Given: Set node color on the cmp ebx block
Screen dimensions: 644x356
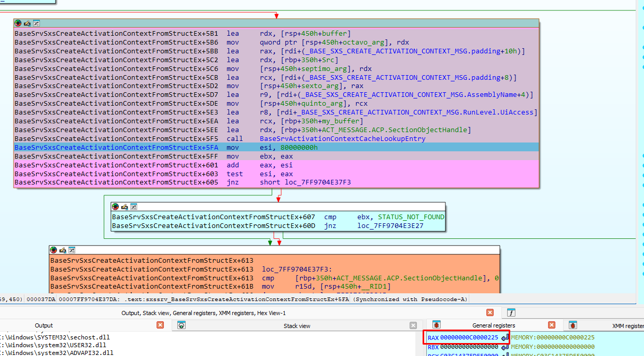Looking at the screenshot, I should tap(116, 207).
